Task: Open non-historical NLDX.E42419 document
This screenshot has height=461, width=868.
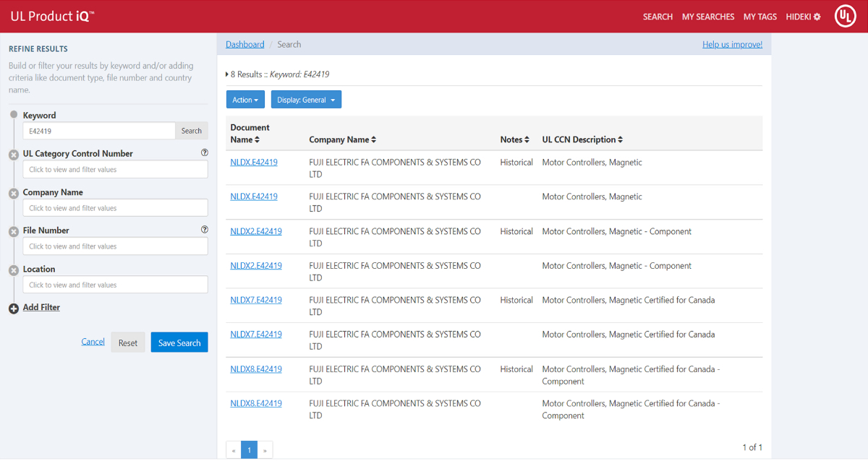Action: click(254, 197)
